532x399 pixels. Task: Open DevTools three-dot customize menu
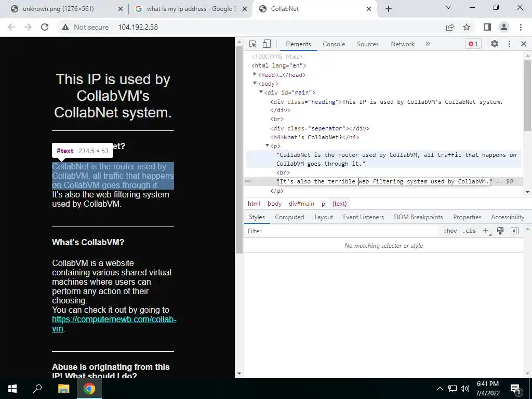click(509, 44)
